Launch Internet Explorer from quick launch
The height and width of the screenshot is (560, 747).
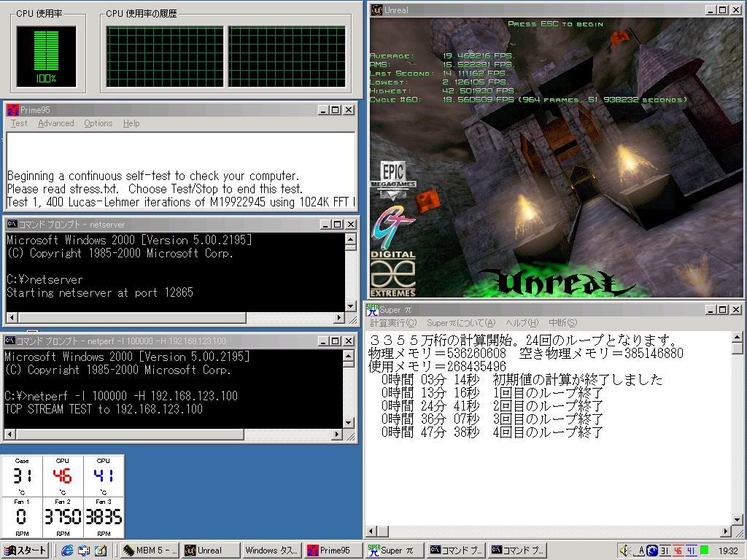point(67,551)
